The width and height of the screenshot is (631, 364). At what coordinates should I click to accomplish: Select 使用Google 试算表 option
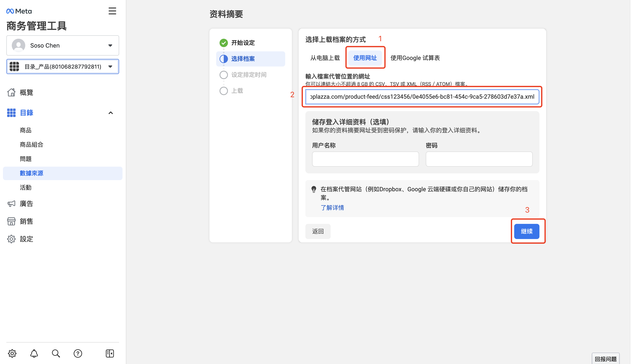point(415,58)
